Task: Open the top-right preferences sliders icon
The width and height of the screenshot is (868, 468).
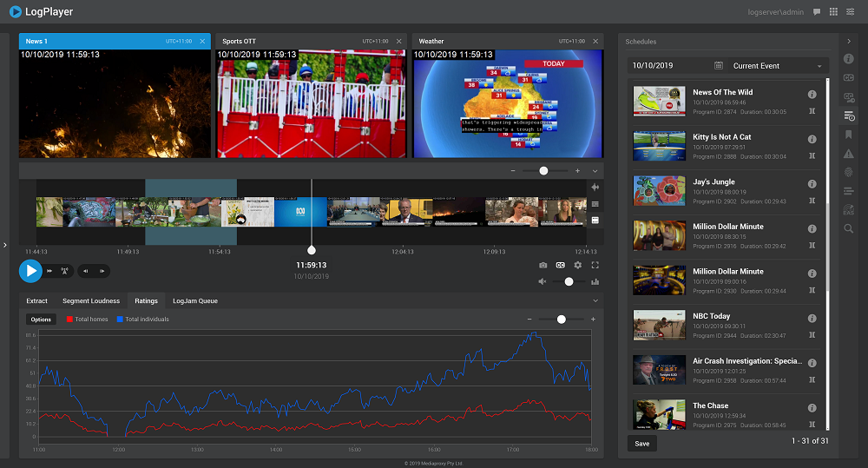Action: coord(851,11)
